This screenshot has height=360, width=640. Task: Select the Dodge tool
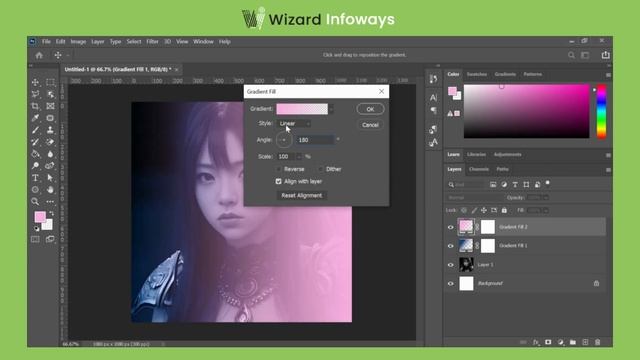point(36,166)
